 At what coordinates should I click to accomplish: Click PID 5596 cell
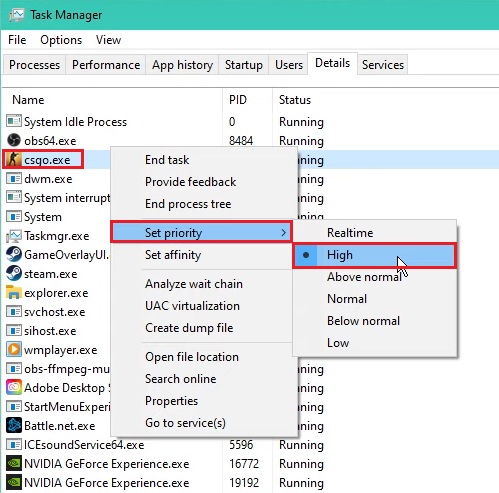tap(241, 445)
